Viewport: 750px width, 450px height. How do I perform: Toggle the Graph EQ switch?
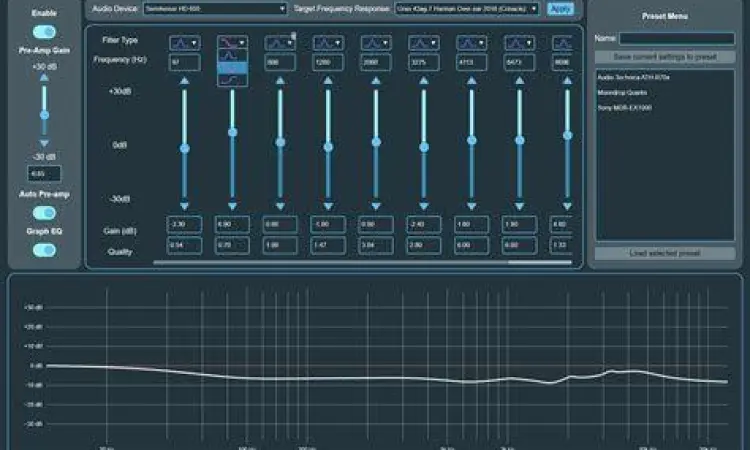point(44,249)
